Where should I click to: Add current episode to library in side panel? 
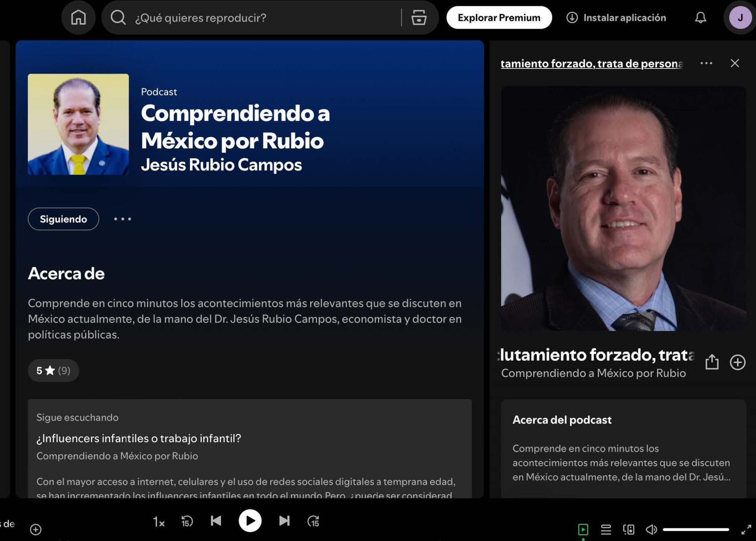pos(737,362)
